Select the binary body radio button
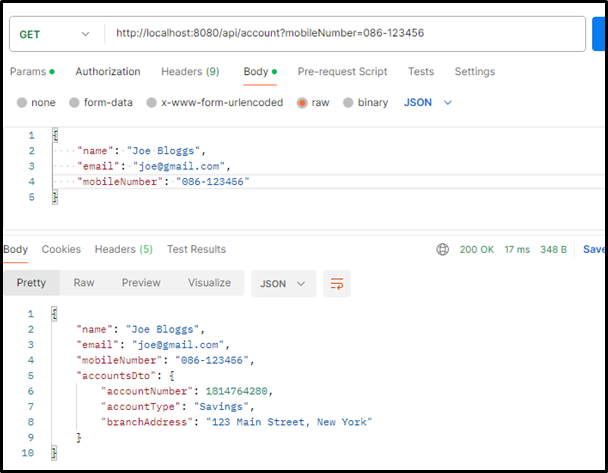 click(349, 103)
